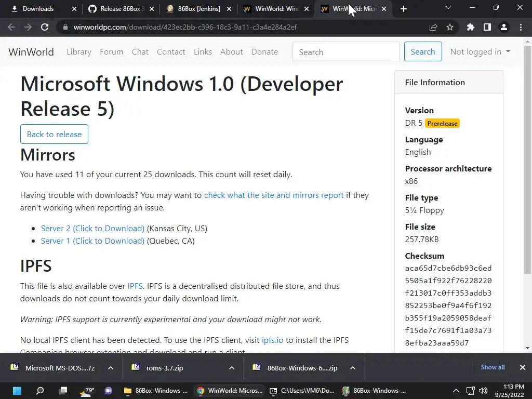The image size is (532, 399).
Task: Switch to 86Box-Windows File Explorer window
Action: coord(156,391)
